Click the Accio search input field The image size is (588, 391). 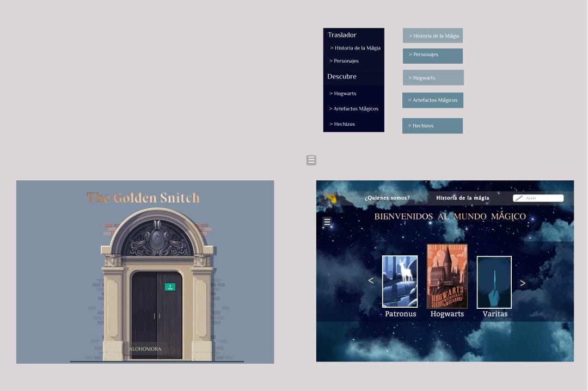click(x=538, y=198)
